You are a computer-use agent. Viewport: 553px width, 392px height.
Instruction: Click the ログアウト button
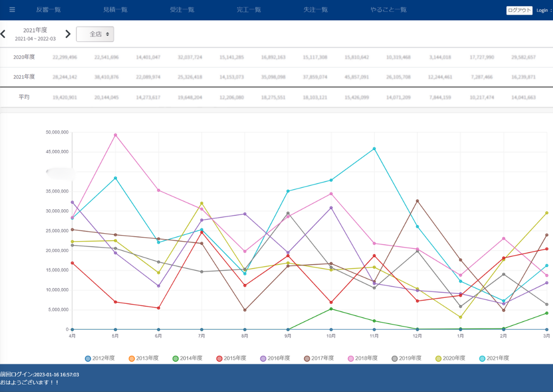[519, 10]
